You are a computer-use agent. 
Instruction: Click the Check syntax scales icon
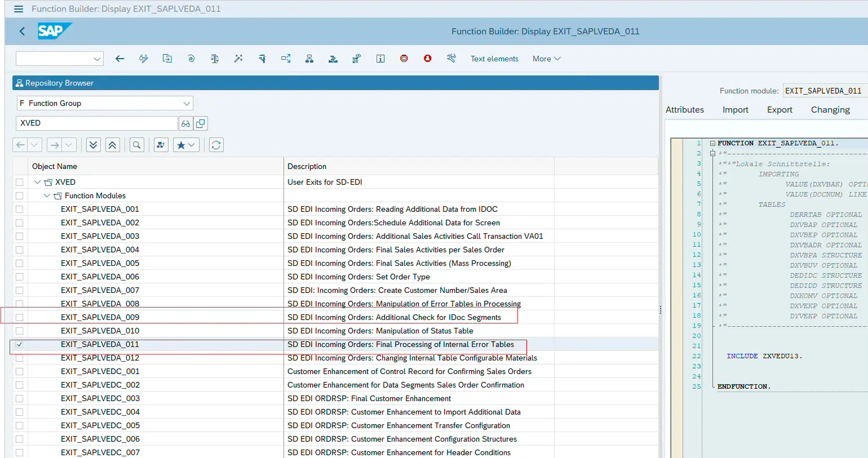(x=215, y=59)
